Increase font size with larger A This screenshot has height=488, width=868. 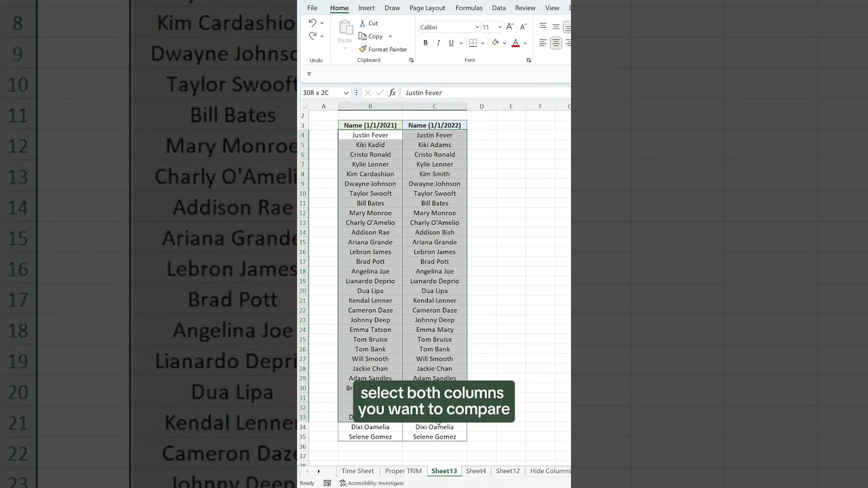click(x=509, y=27)
